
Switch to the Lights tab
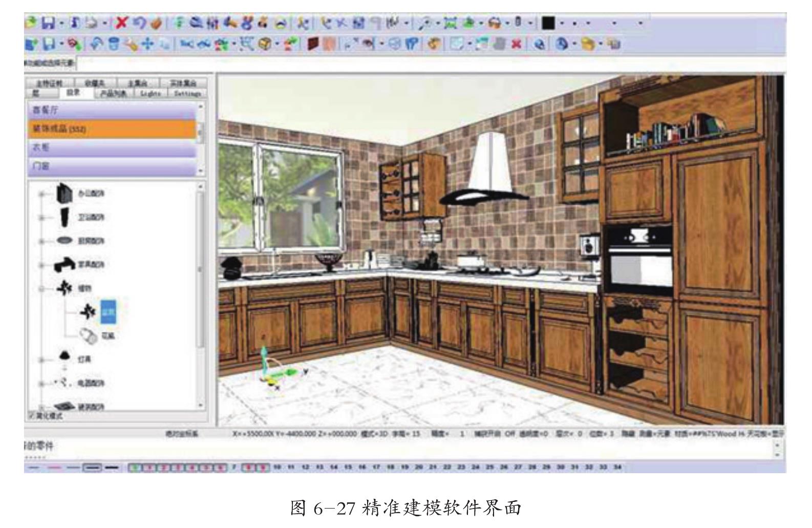pos(151,94)
